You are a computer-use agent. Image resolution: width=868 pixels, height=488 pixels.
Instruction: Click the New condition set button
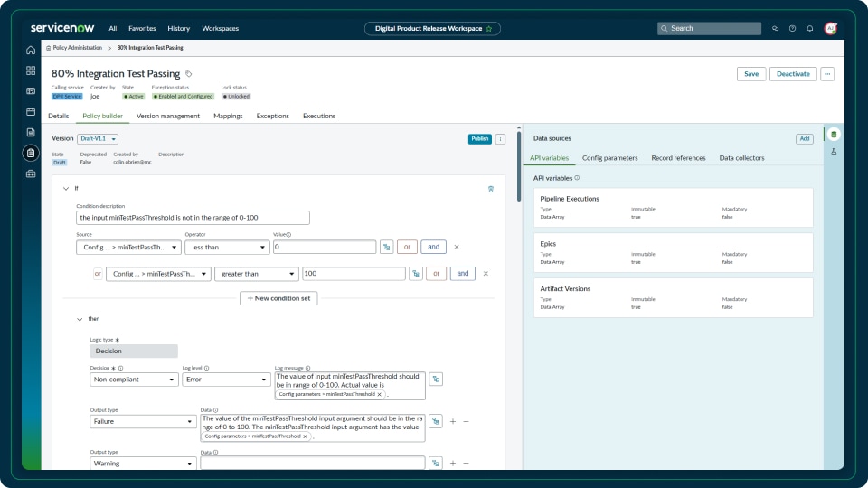click(x=278, y=298)
